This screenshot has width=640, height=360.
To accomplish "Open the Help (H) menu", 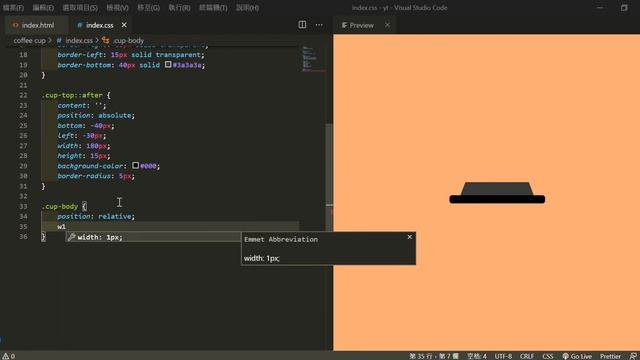I will [247, 8].
